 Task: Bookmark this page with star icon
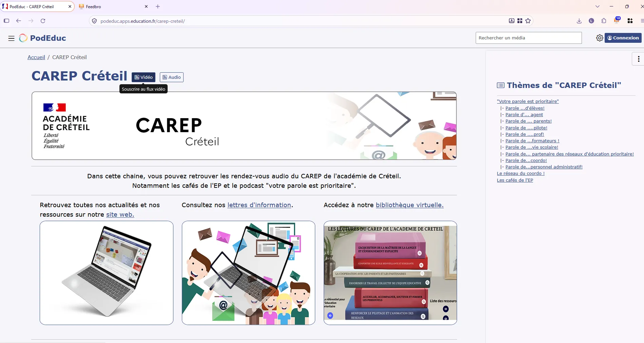coord(528,21)
